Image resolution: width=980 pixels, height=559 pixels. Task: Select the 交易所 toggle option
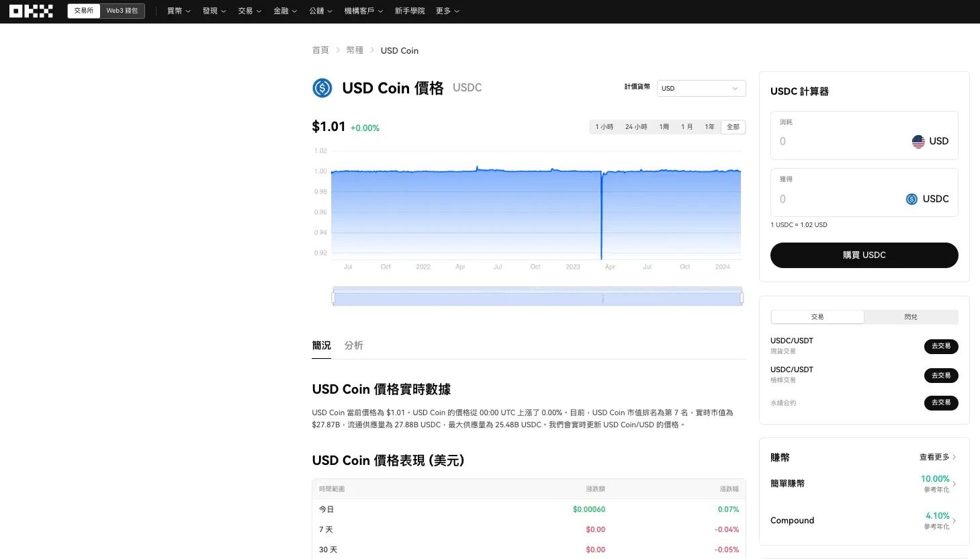[84, 11]
